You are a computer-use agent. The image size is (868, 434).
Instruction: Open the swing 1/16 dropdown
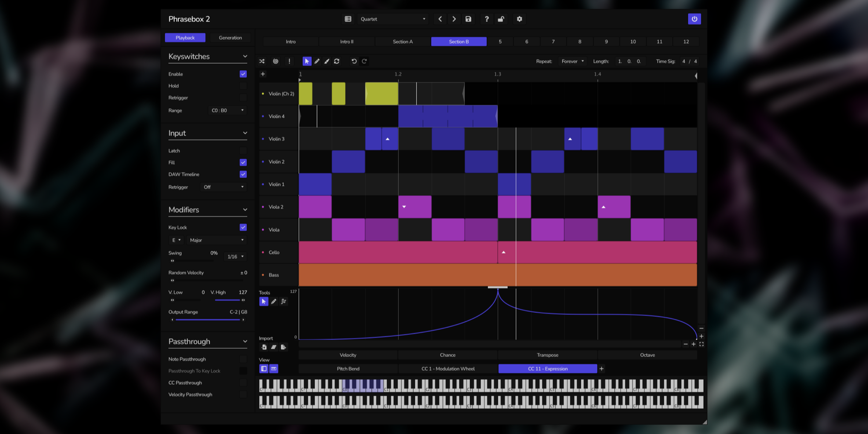[x=236, y=257]
